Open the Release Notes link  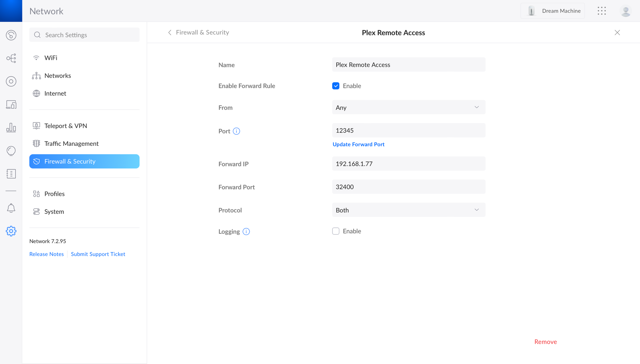tap(46, 254)
